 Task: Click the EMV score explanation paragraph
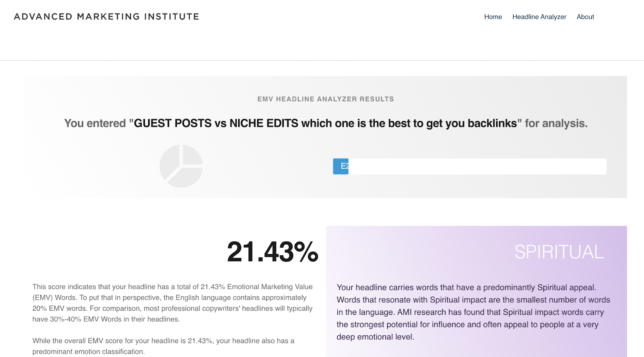tap(173, 303)
